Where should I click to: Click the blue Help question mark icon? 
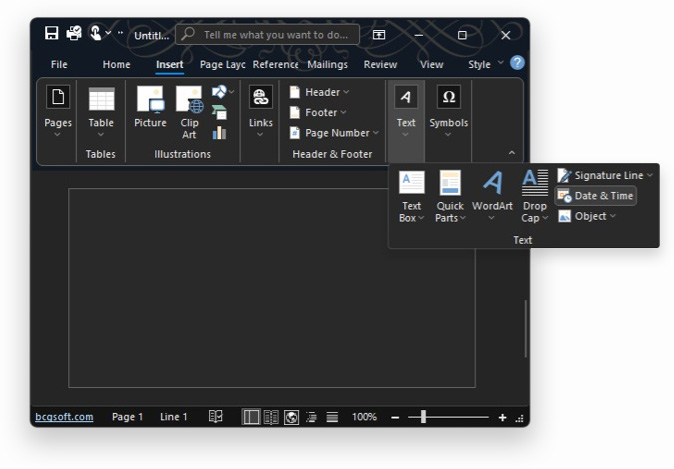click(517, 63)
